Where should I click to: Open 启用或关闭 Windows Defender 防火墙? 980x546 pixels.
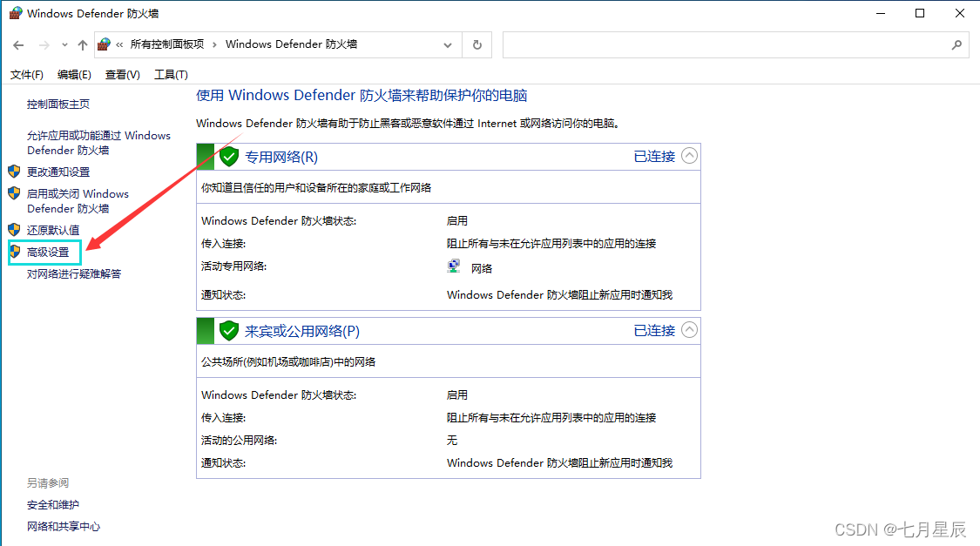(x=78, y=201)
